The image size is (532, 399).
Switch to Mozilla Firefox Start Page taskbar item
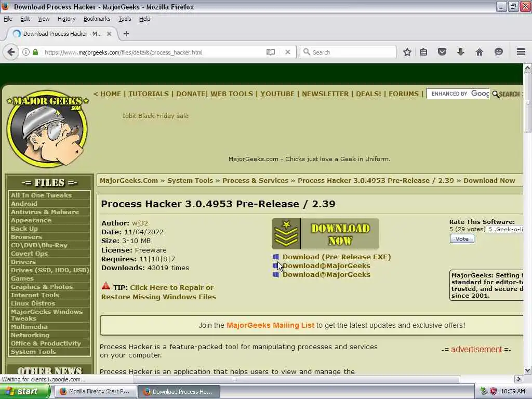96,391
